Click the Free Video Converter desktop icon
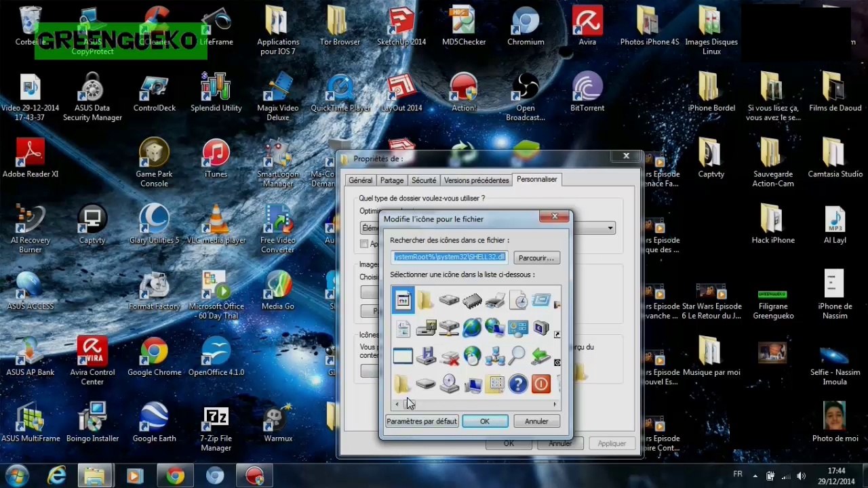The width and height of the screenshot is (868, 488). pyautogui.click(x=278, y=230)
